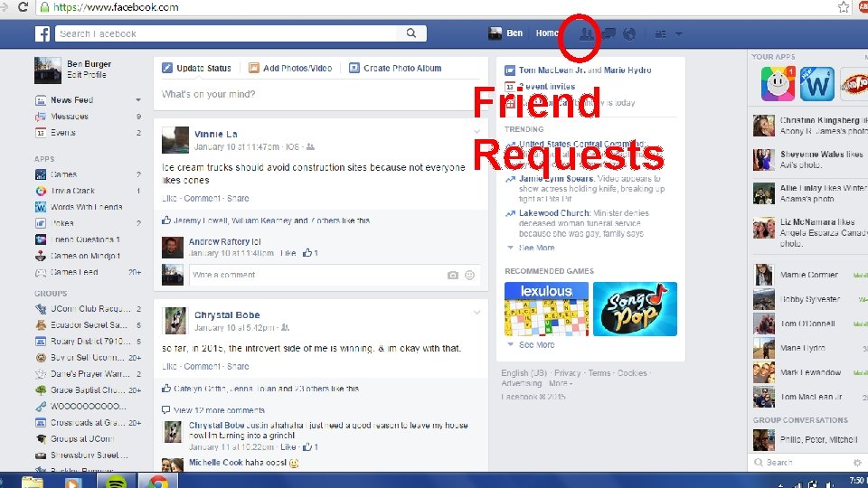Go to Home in the top bar
This screenshot has width=868, height=488.
(546, 33)
